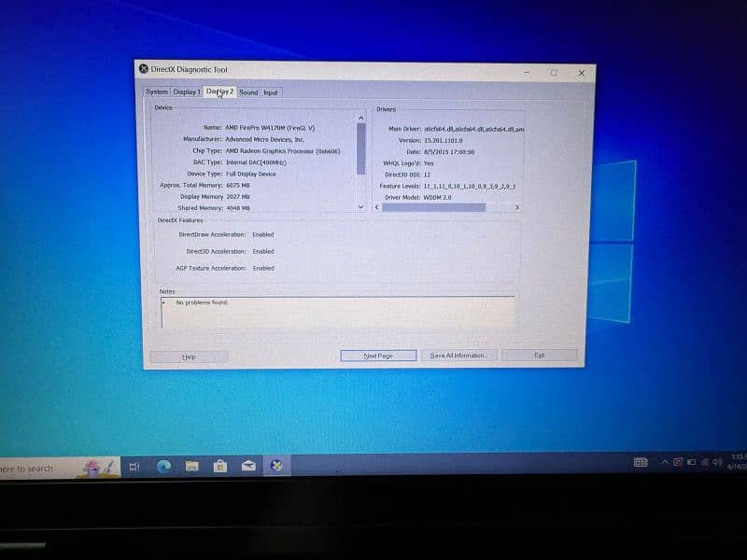Click the DirectX Diagnostic taskbar icon
The image size is (747, 560).
pos(276,467)
